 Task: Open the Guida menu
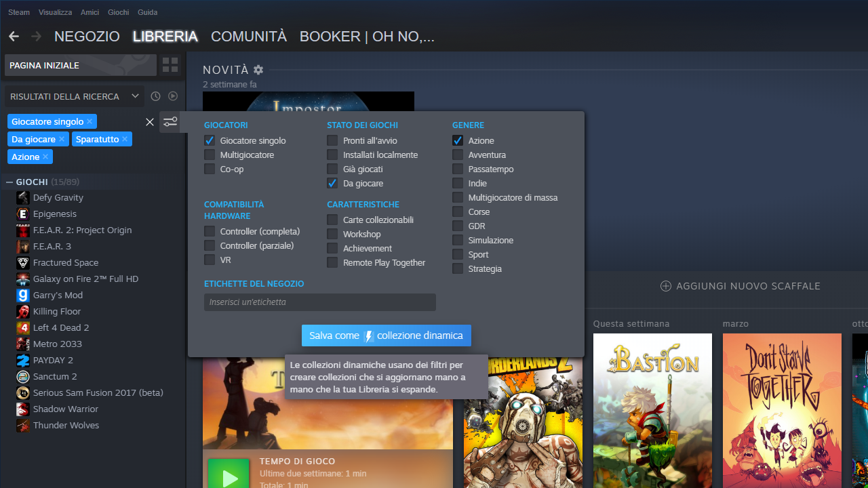pos(147,12)
